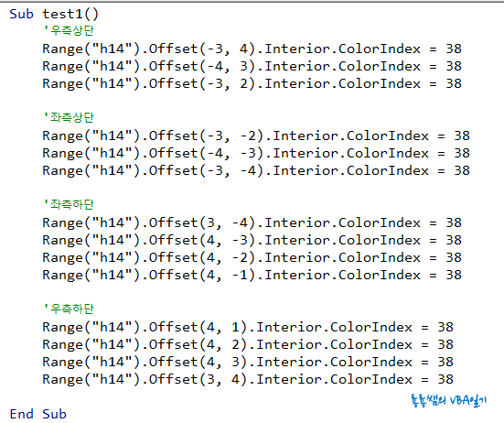Click the End Sub line
Viewport: 504px width, 423px height.
[x=38, y=414]
